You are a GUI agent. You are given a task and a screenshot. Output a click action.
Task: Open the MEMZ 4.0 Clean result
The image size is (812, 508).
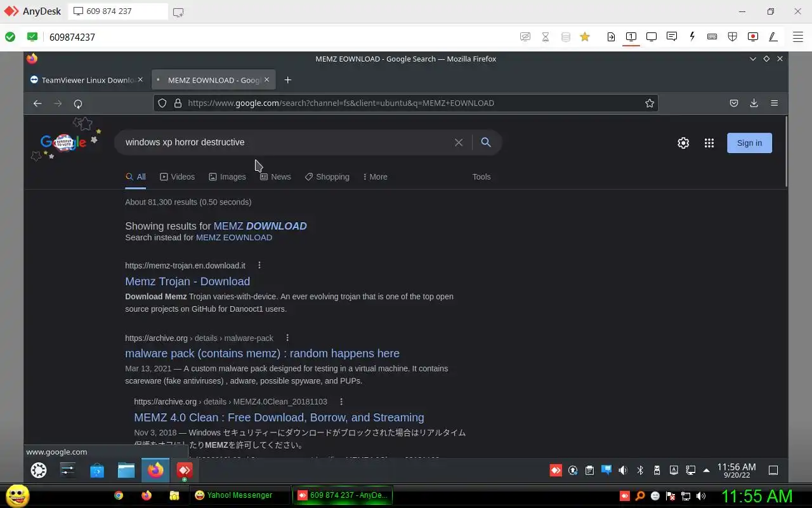point(279,417)
